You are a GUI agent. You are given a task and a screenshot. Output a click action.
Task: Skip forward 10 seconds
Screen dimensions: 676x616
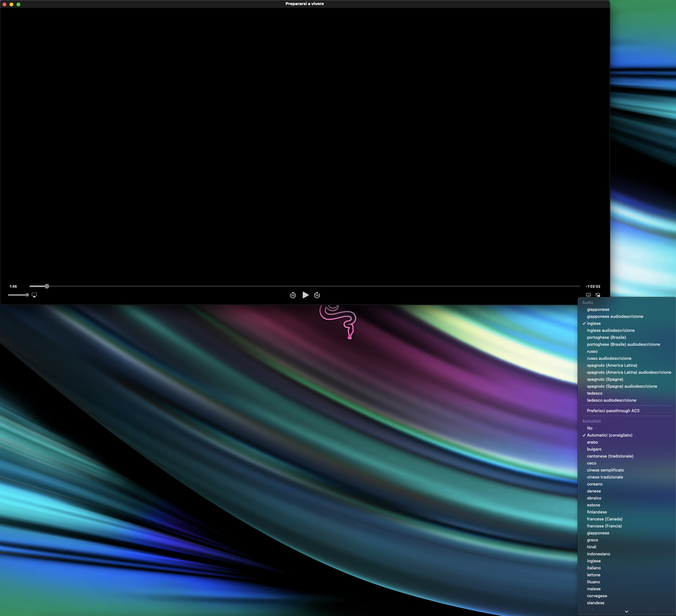pos(317,295)
